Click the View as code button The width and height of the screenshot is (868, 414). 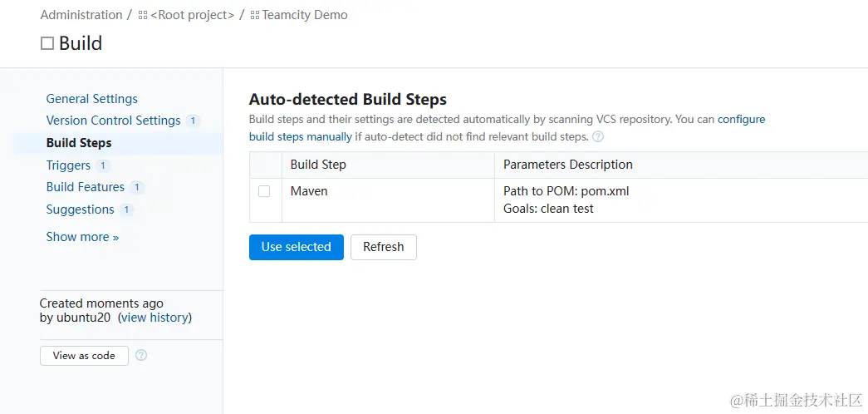pyautogui.click(x=84, y=355)
